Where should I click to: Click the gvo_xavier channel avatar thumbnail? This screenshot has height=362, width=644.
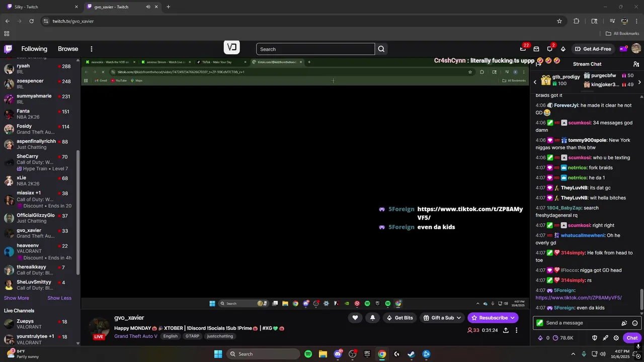(x=99, y=327)
